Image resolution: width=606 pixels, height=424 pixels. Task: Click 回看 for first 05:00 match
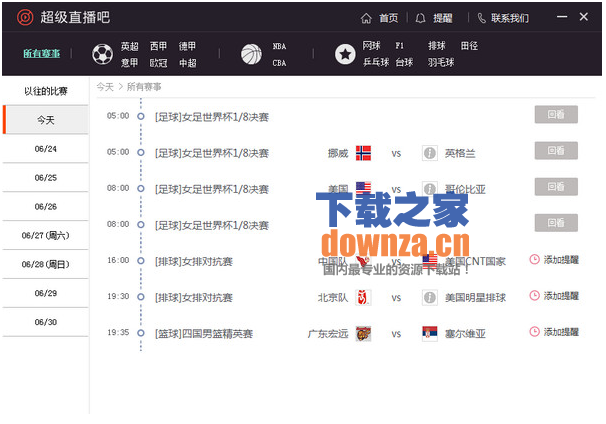click(x=556, y=114)
